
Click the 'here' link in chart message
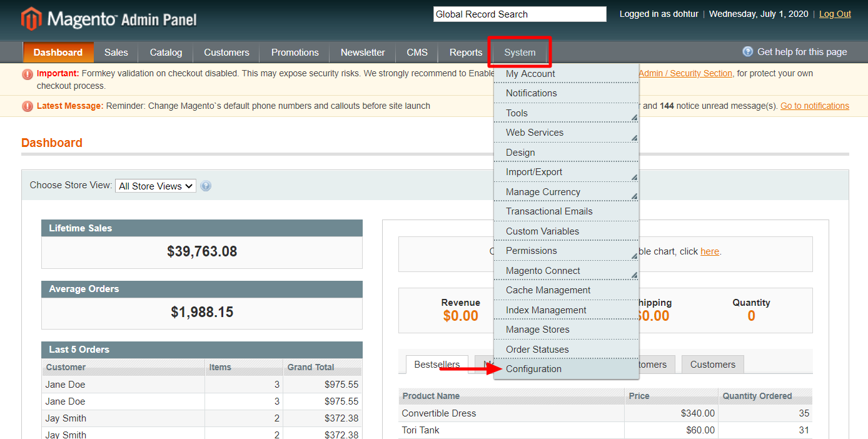pos(710,251)
